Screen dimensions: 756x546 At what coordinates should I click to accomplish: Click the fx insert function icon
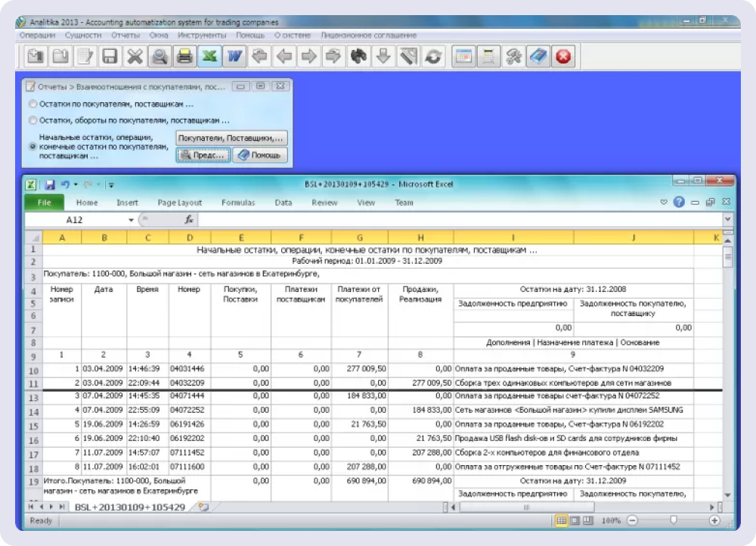(x=190, y=220)
